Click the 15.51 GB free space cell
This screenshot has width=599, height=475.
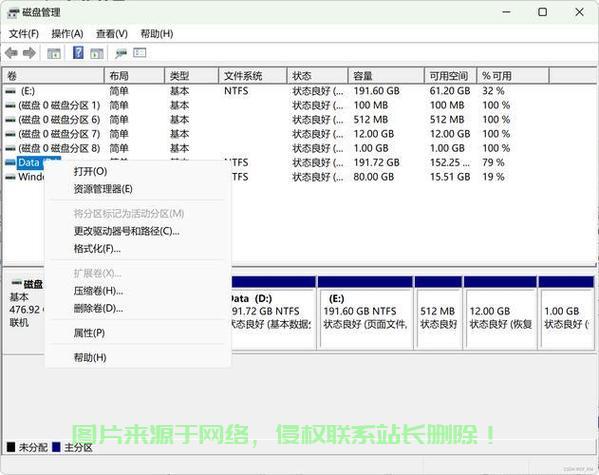click(450, 177)
